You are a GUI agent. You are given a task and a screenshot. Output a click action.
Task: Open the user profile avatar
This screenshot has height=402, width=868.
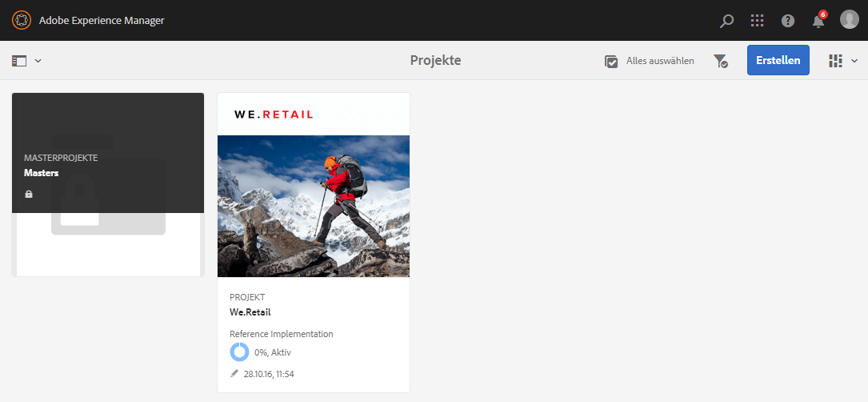[x=849, y=20]
